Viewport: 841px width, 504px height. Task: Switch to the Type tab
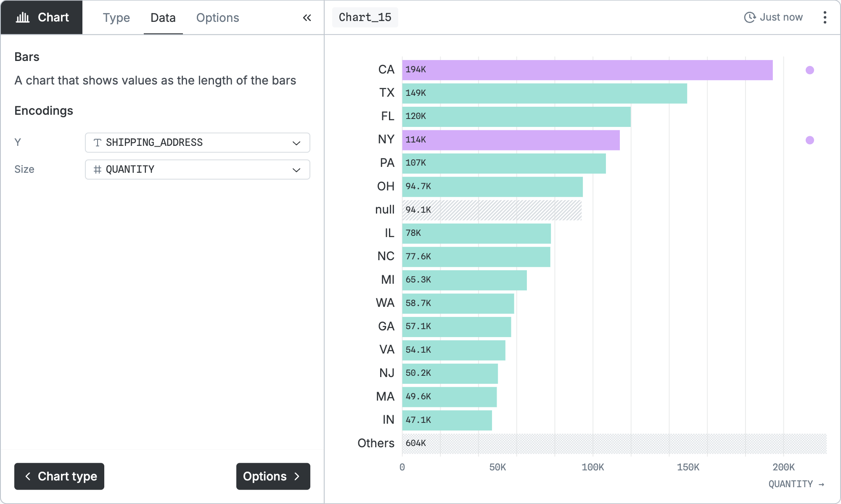click(116, 18)
